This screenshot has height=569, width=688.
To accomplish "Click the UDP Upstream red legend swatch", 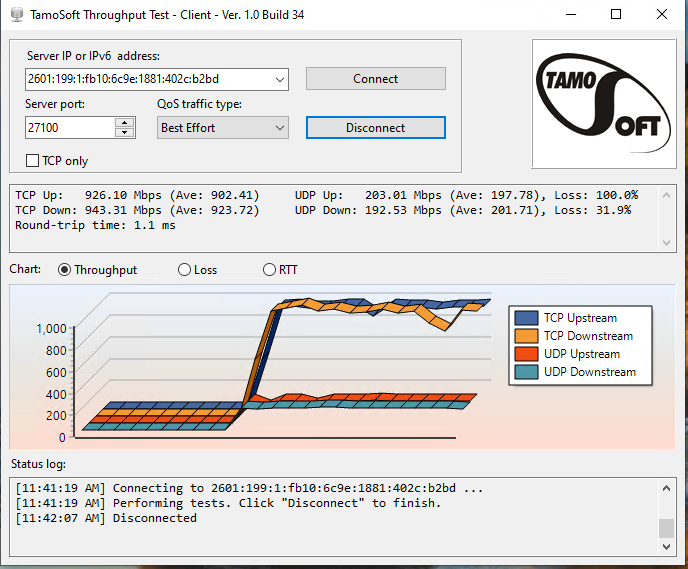I will [x=526, y=354].
